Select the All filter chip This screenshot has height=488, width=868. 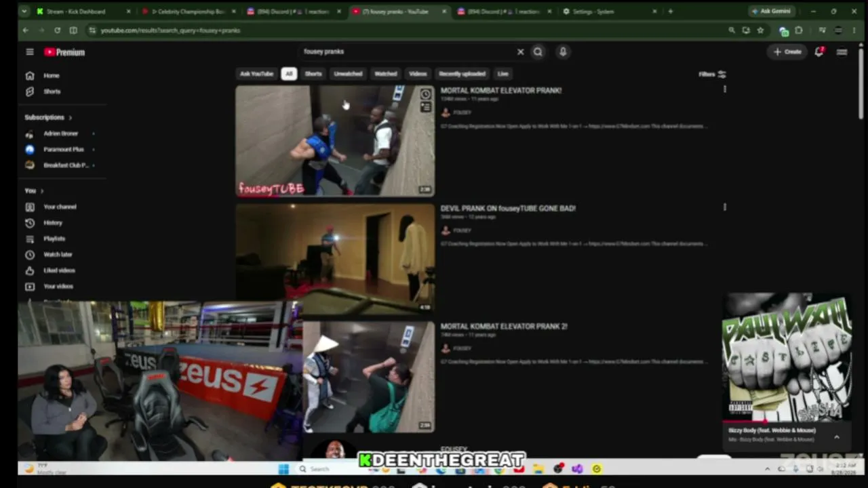(x=289, y=74)
